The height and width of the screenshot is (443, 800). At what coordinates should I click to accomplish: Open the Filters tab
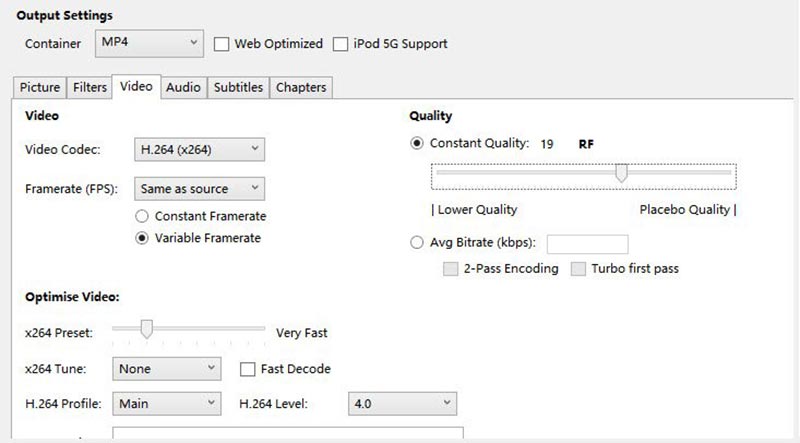90,87
